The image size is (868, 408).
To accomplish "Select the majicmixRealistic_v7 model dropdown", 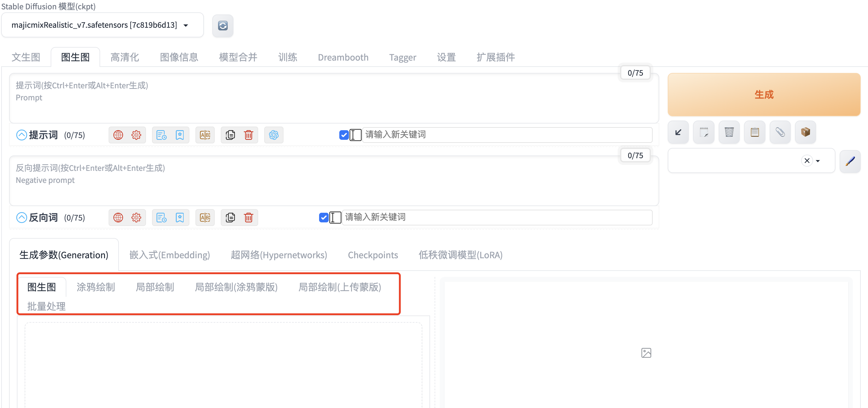I will click(x=103, y=25).
